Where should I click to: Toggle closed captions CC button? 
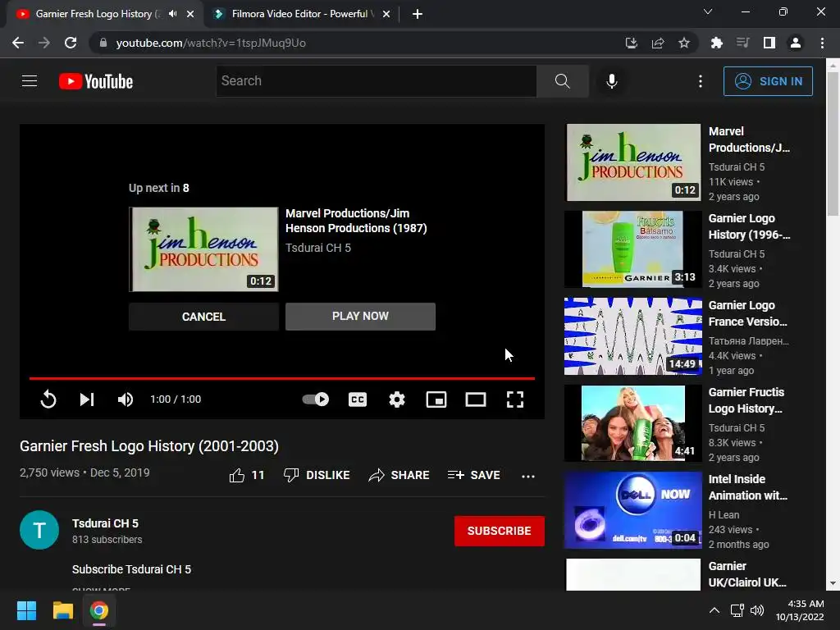(358, 399)
